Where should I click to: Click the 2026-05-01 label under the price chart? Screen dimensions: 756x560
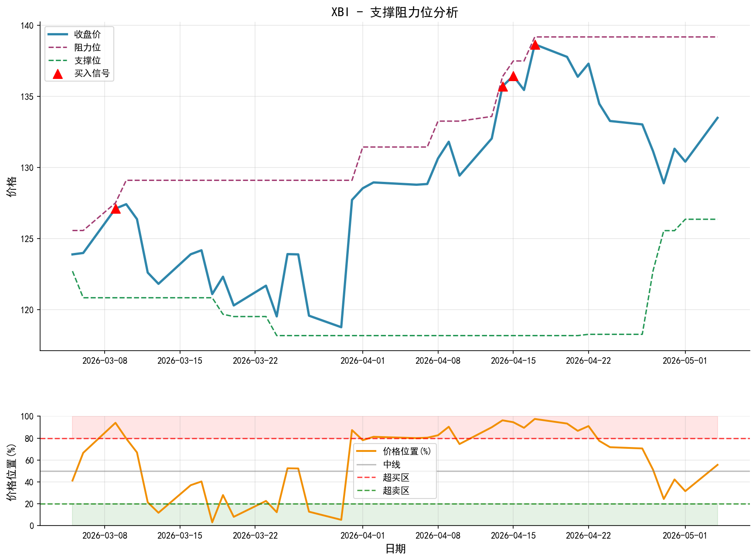tap(685, 361)
